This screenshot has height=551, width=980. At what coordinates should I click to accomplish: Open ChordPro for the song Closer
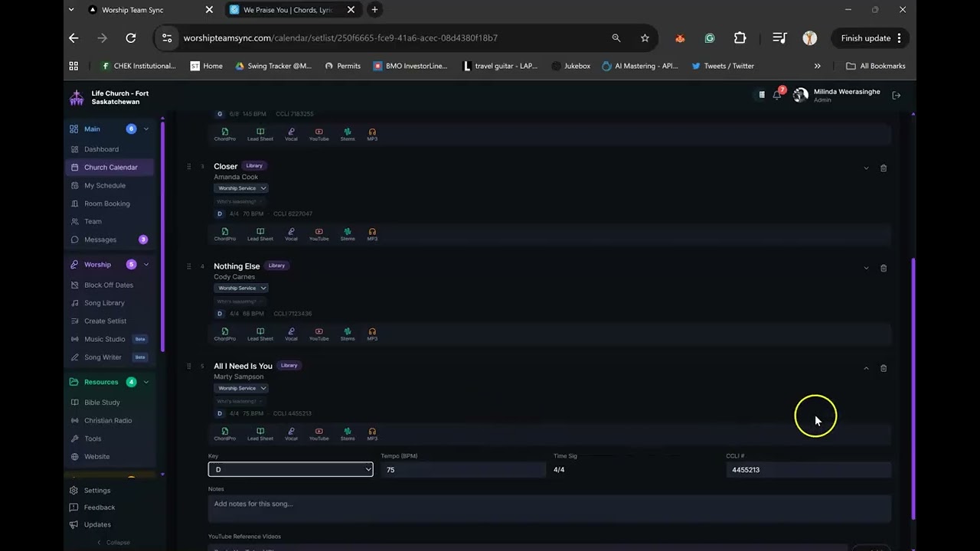[x=225, y=234]
